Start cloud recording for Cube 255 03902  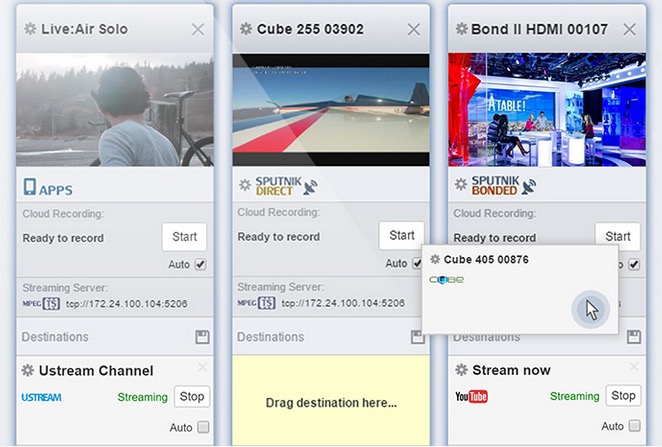(401, 236)
